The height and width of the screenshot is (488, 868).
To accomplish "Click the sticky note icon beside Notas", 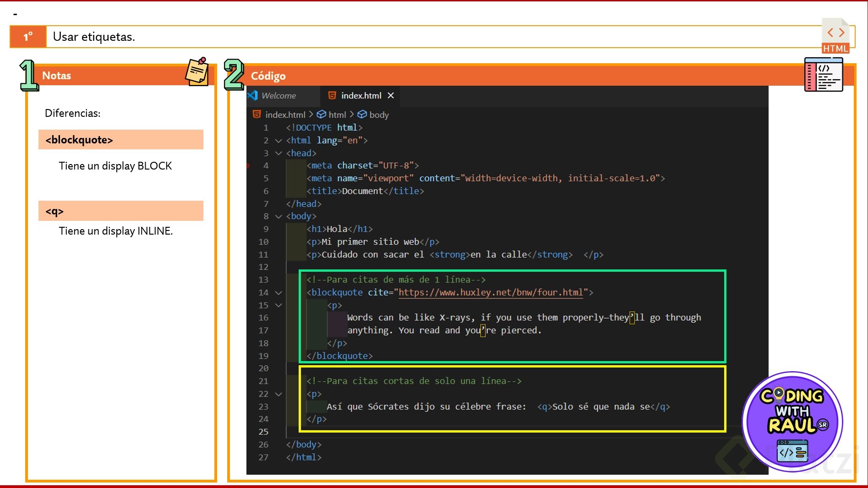I will coord(197,71).
